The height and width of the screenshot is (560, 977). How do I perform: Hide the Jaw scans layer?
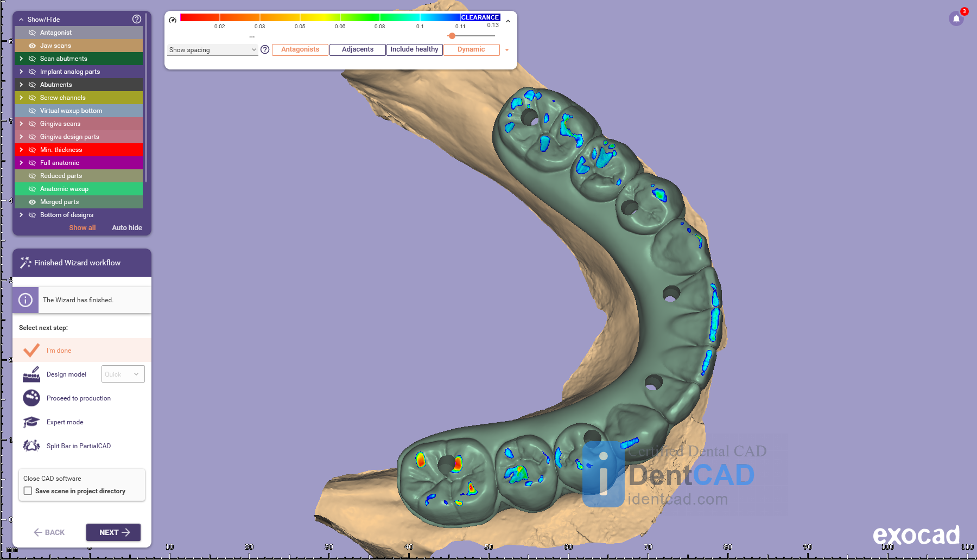tap(32, 46)
